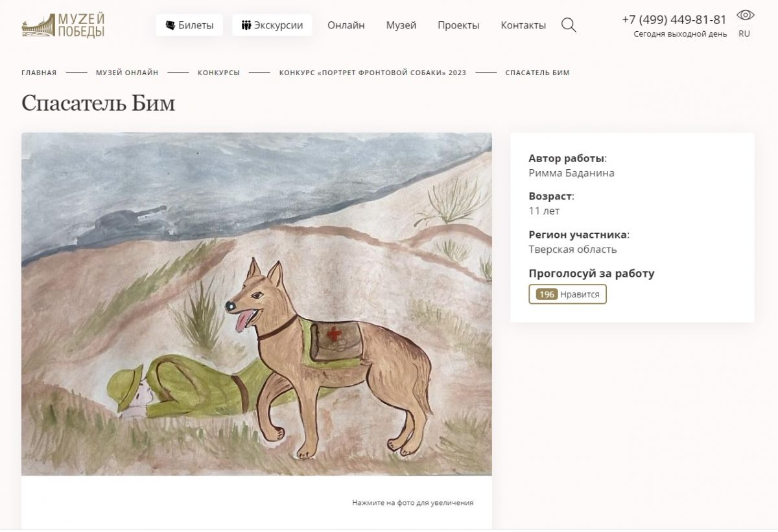The width and height of the screenshot is (778, 532).
Task: Open the Музей menu item
Action: coord(401,25)
